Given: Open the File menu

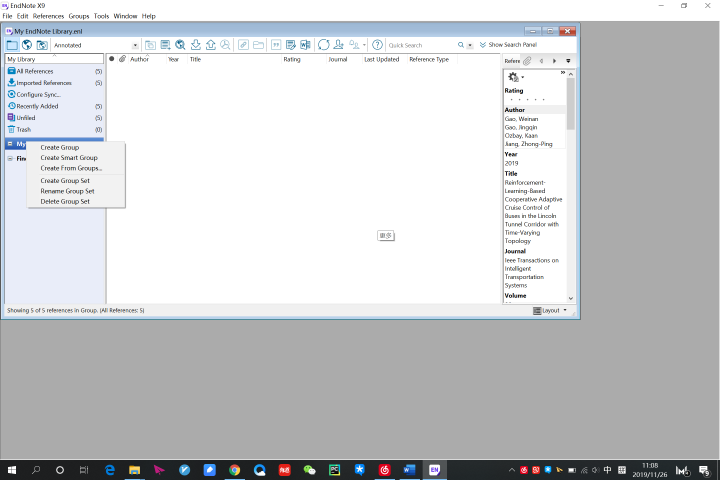Looking at the screenshot, I should [7, 16].
